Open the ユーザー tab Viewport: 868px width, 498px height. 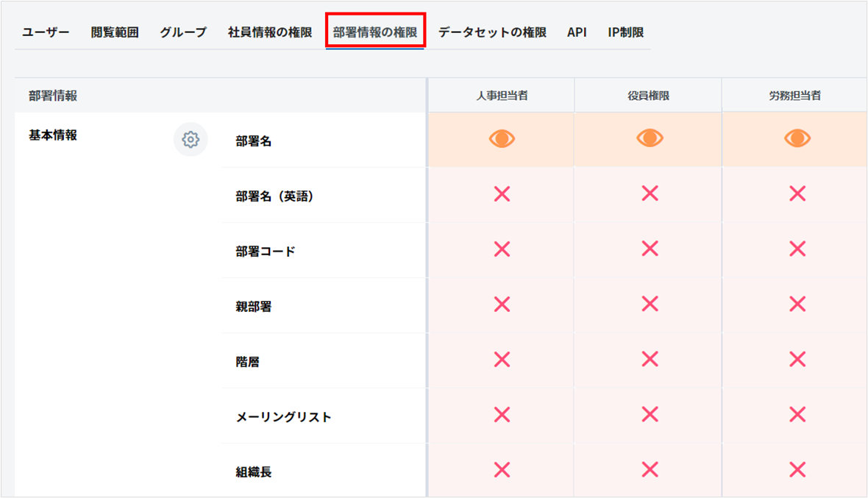pyautogui.click(x=46, y=32)
